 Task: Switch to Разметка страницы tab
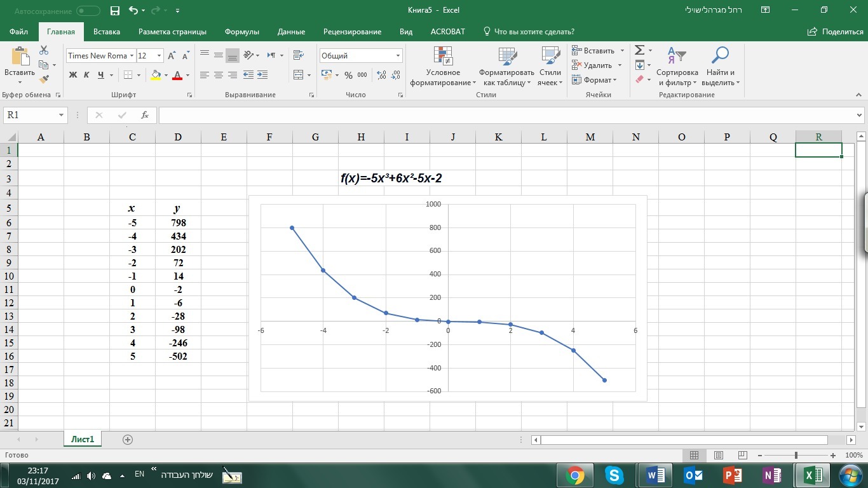(172, 32)
